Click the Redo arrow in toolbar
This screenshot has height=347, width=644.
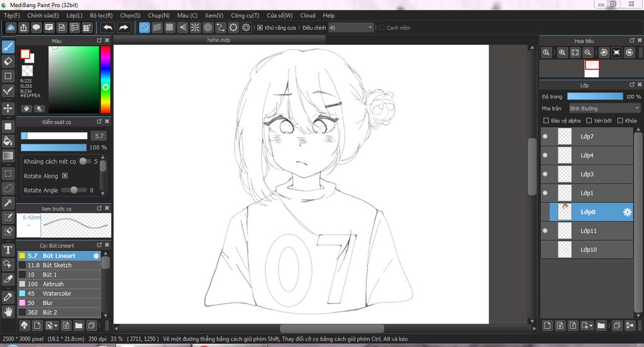coord(123,28)
